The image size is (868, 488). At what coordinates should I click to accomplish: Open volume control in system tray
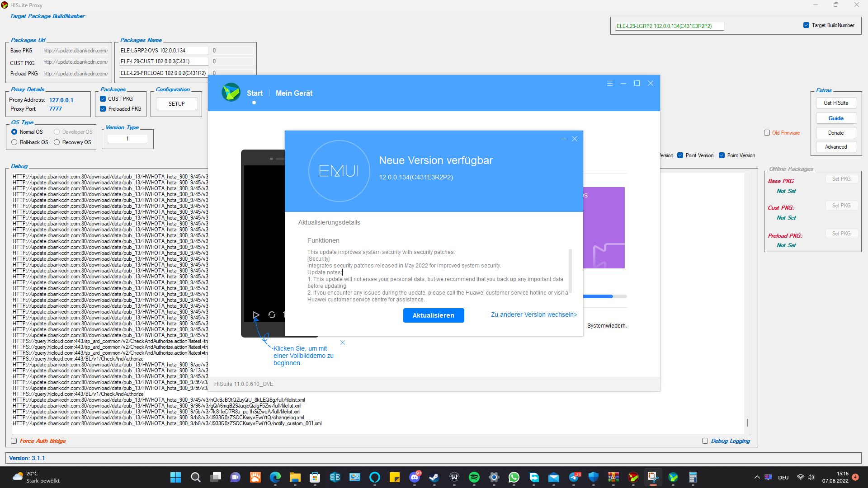tap(811, 477)
